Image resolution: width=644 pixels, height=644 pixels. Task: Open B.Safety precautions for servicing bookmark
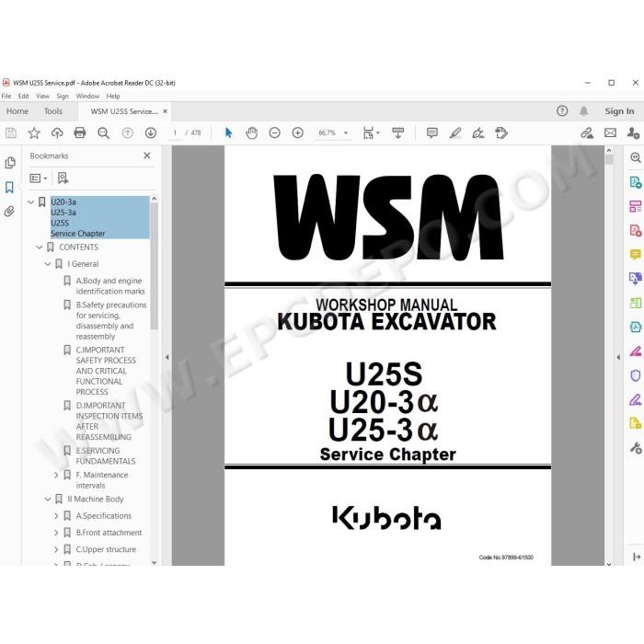pos(111,321)
